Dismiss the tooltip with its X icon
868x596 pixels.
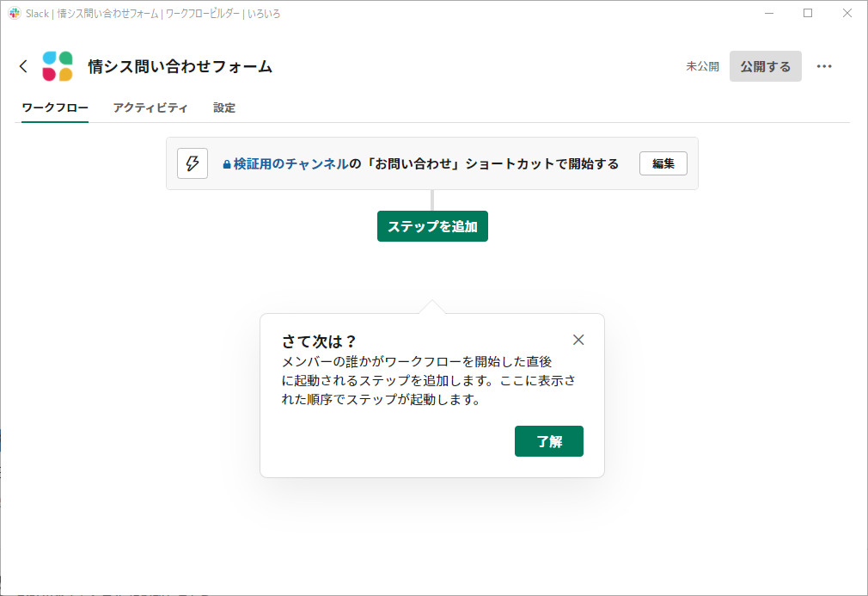point(578,340)
